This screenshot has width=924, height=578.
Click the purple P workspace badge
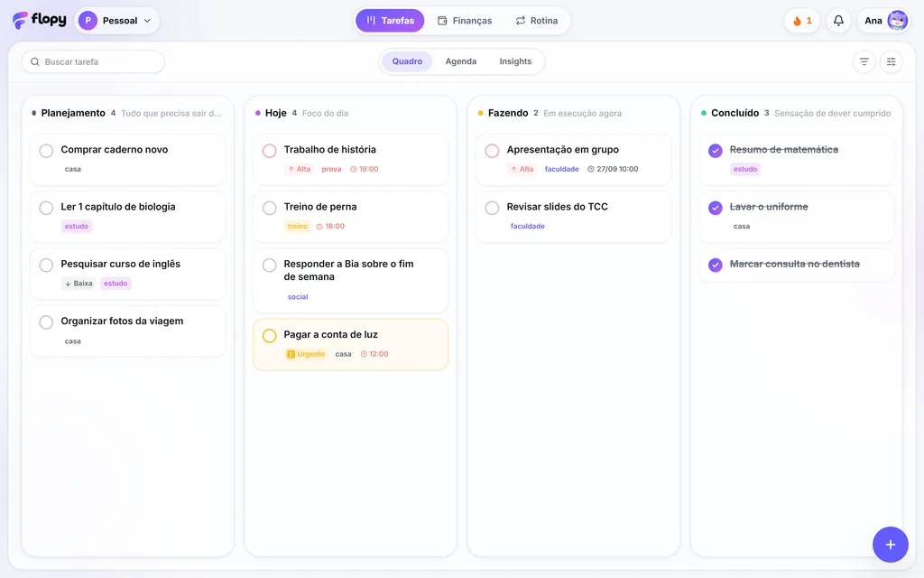(88, 21)
